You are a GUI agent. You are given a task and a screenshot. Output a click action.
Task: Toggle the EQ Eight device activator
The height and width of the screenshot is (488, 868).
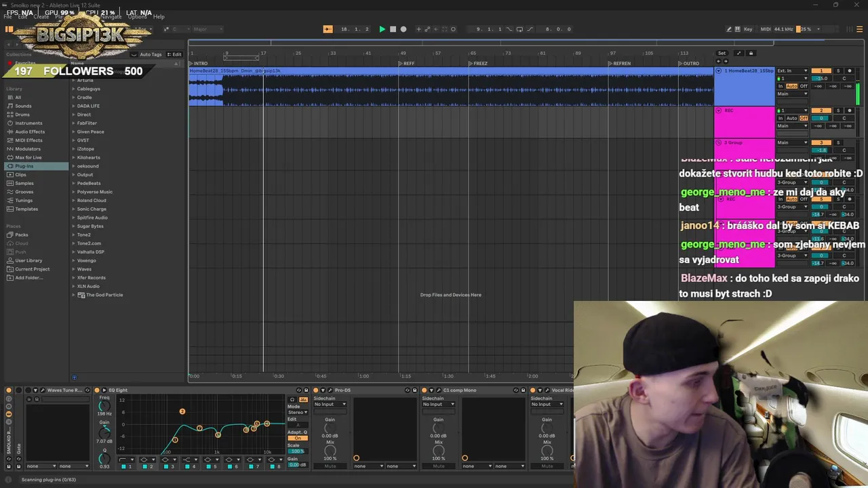pyautogui.click(x=96, y=390)
